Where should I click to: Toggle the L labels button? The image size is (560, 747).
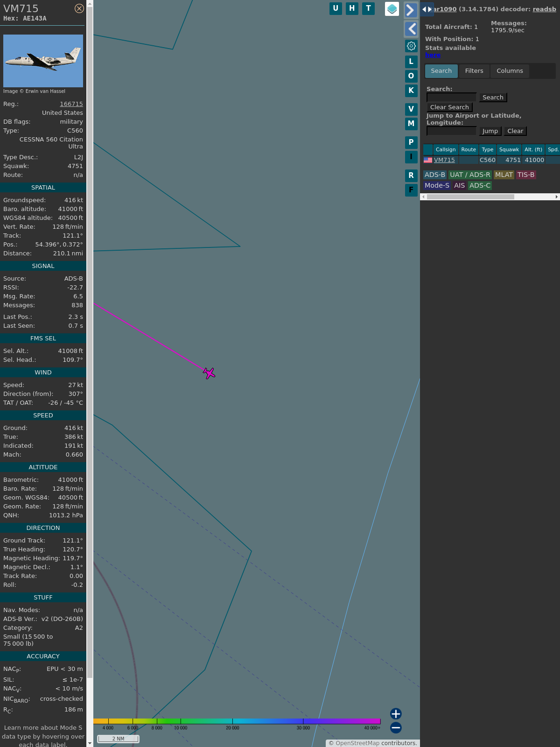[x=411, y=62]
